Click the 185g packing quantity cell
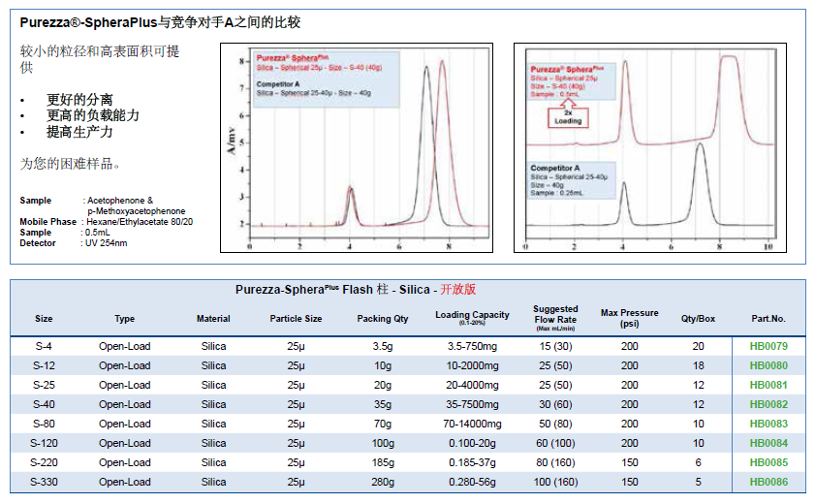This screenshot has height=504, width=815. click(383, 462)
